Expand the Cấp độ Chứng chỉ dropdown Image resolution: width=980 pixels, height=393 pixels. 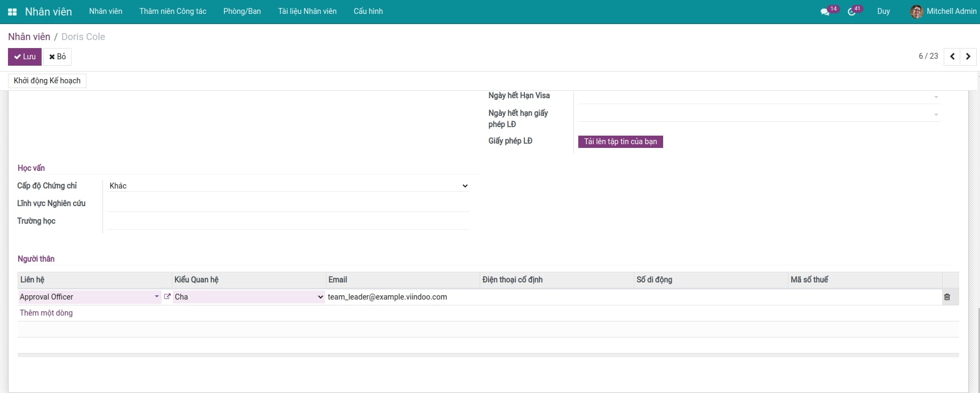[288, 186]
